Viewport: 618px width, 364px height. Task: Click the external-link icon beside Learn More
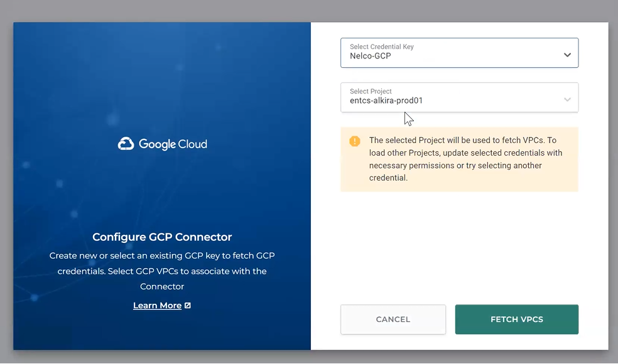188,306
